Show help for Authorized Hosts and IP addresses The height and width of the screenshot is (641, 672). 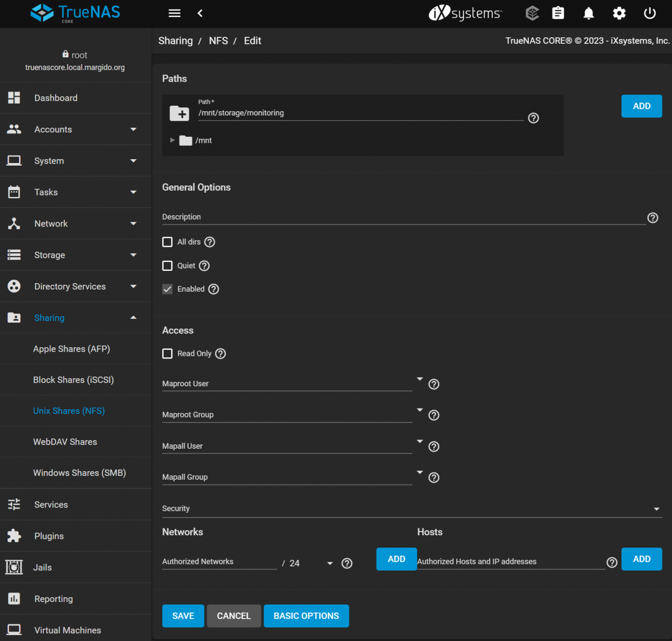click(x=612, y=562)
